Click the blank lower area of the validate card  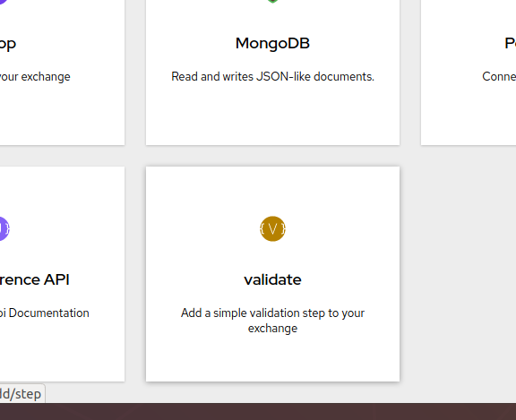tap(272, 358)
